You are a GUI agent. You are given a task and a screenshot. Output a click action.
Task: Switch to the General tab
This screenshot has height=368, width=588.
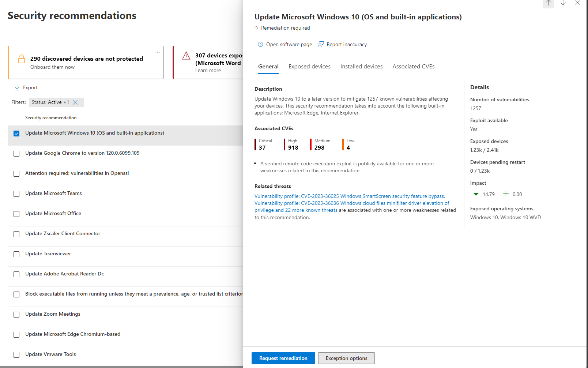pos(268,67)
